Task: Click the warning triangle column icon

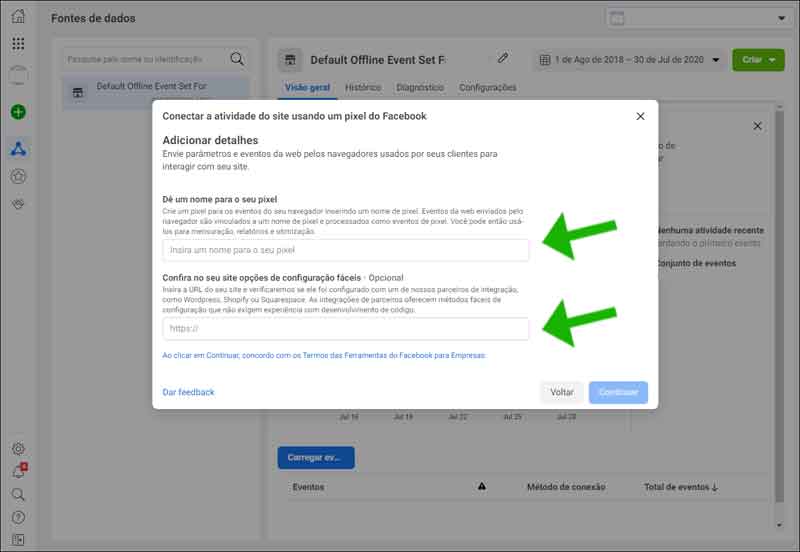Action: point(482,486)
